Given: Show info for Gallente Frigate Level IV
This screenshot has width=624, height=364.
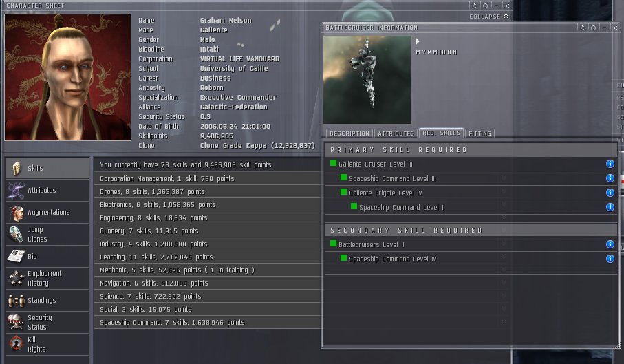Looking at the screenshot, I should [x=610, y=193].
